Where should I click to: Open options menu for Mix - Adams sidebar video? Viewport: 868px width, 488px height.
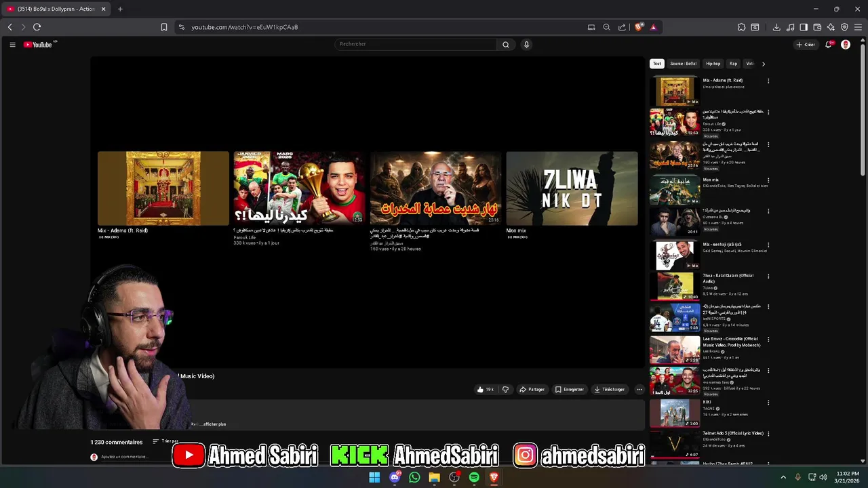(768, 81)
